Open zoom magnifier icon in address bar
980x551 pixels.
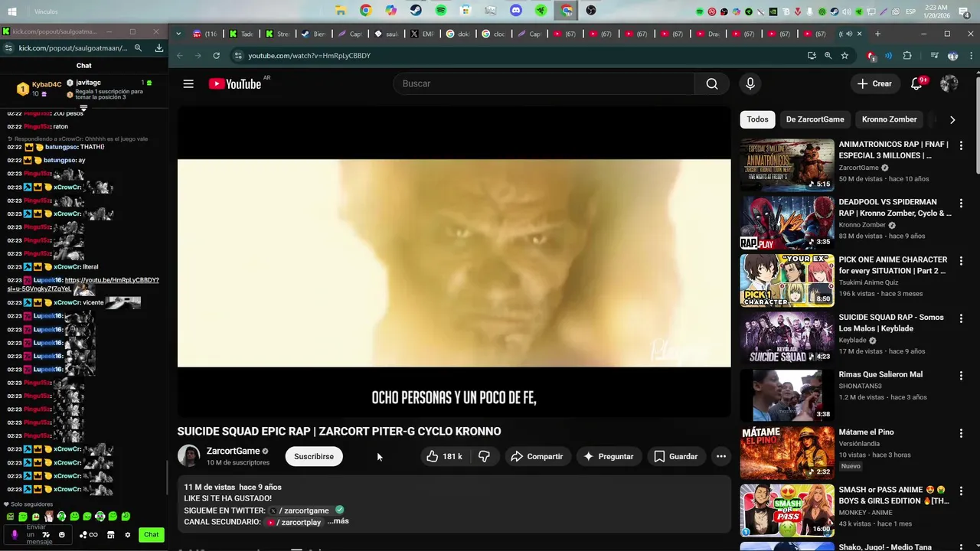(x=828, y=56)
